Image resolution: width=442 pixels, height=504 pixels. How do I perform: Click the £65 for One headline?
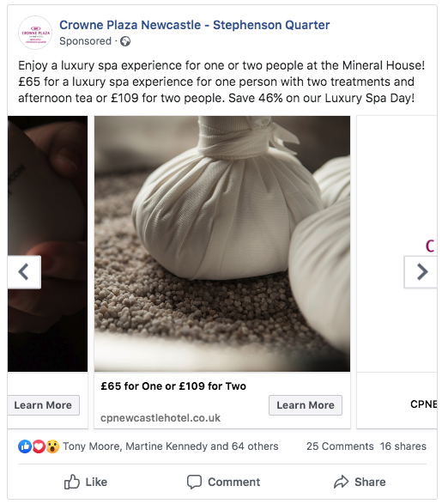pos(173,386)
